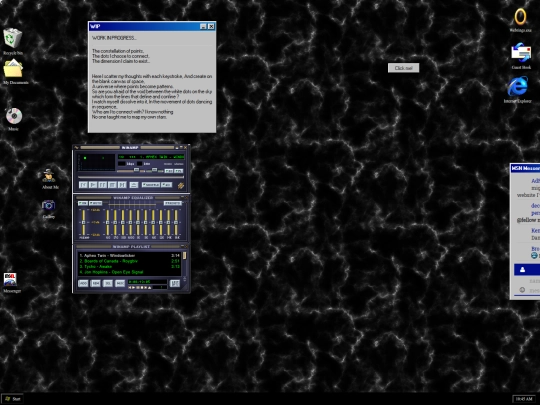Click the Winamp eject button
The height and width of the screenshot is (405, 540).
[x=134, y=185]
